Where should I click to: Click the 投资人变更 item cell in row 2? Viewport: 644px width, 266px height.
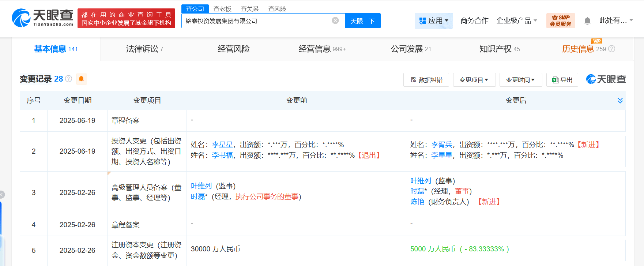pyautogui.click(x=147, y=151)
